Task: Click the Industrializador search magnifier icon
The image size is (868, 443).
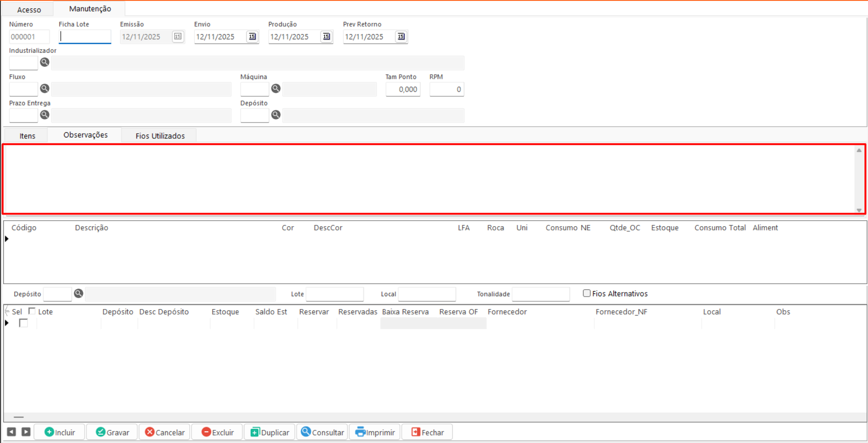Action: tap(44, 62)
